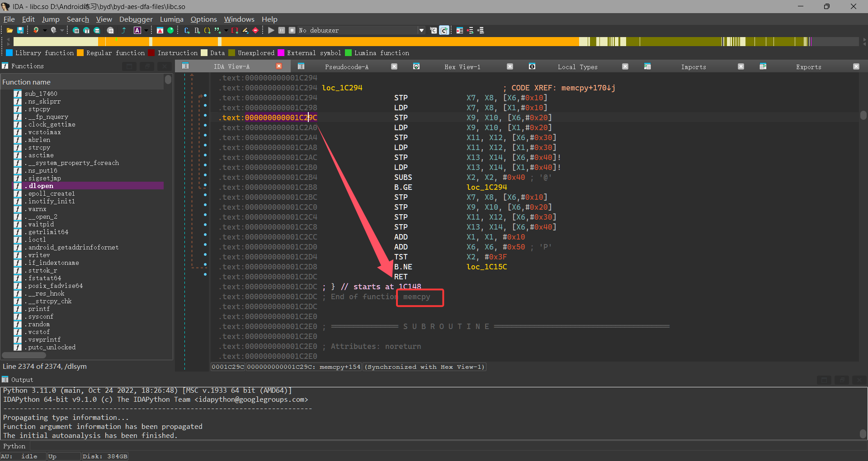Switch to the Exports tab
This screenshot has width=868, height=461.
click(x=808, y=67)
